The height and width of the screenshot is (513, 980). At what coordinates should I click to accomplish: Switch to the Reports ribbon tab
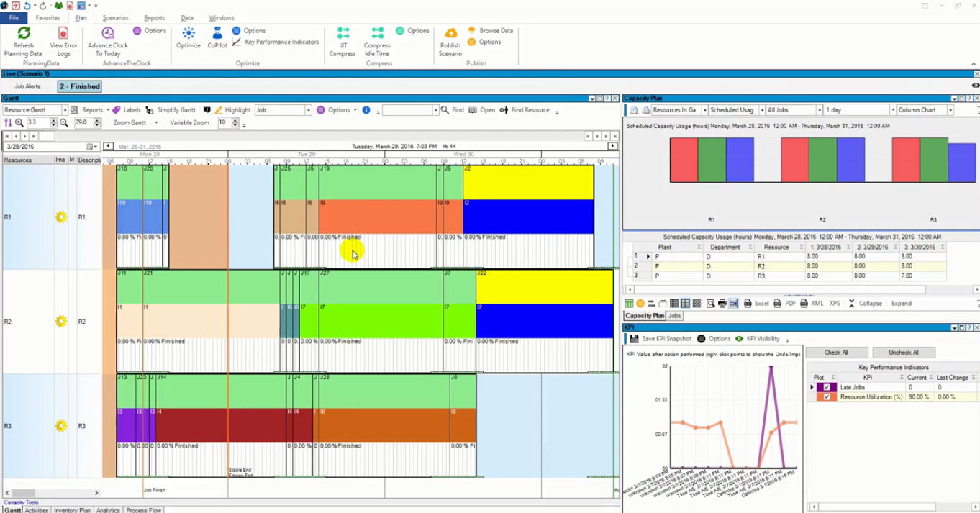point(154,18)
